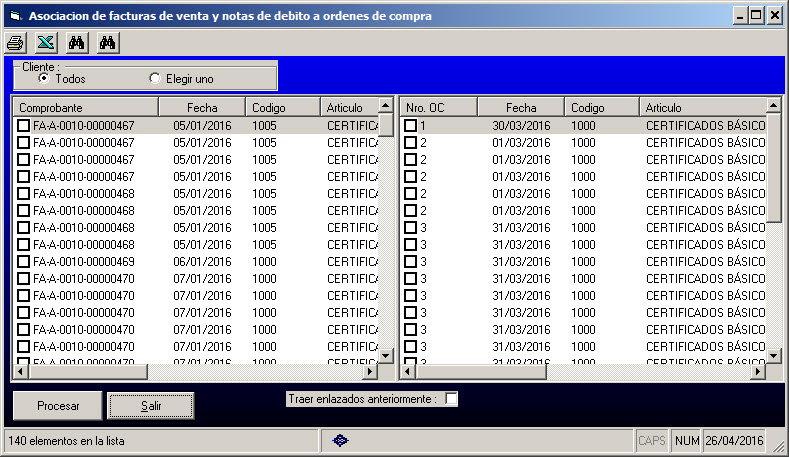Image resolution: width=789 pixels, height=457 pixels.
Task: Export the list with the Excel icon
Action: 45,43
